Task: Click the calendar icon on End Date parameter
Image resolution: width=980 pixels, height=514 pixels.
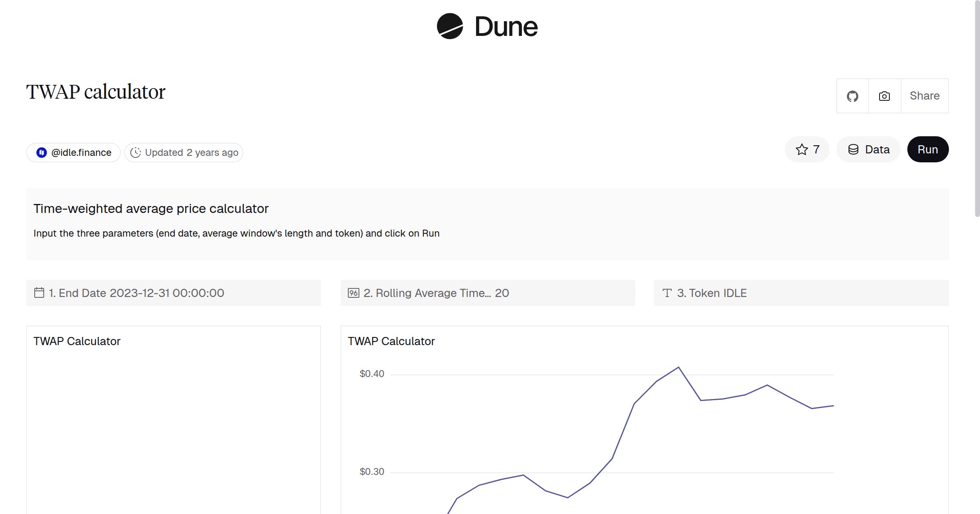Action: 39,292
